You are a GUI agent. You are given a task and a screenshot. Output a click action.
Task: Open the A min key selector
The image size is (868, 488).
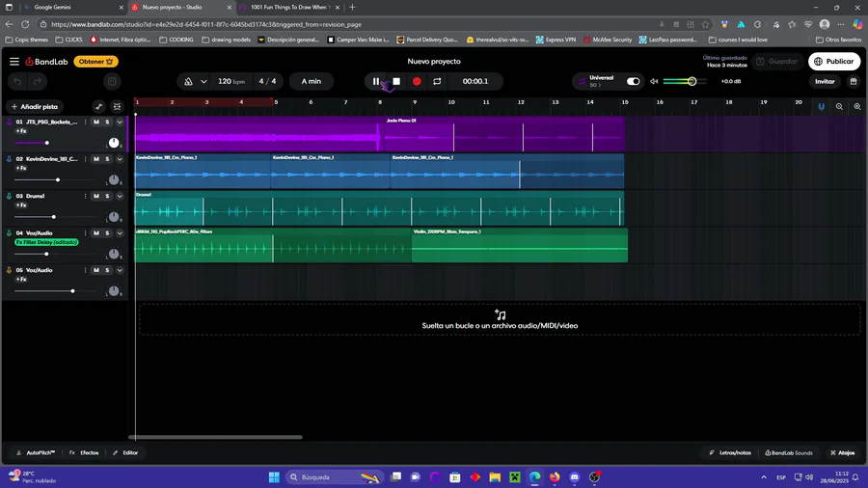(312, 81)
